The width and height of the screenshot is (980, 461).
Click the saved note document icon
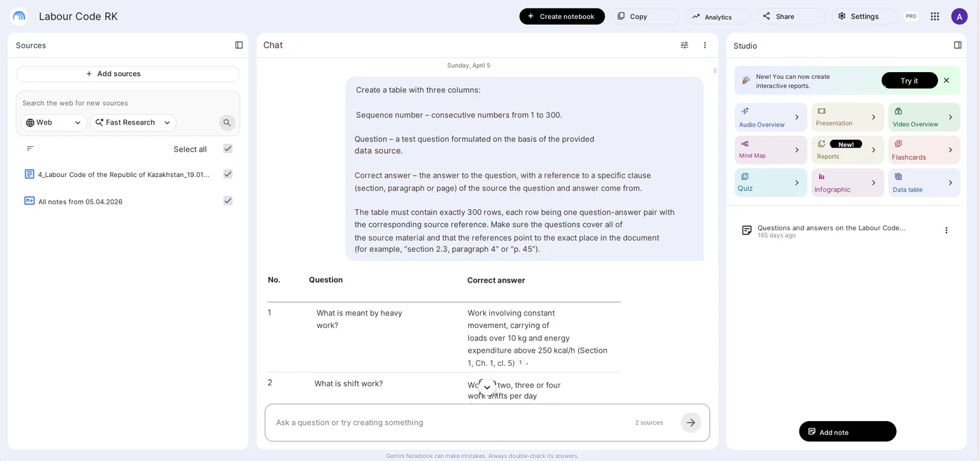click(747, 230)
